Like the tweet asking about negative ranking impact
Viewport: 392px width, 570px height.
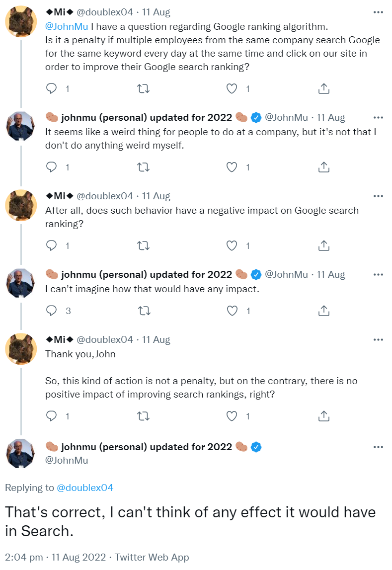[232, 245]
